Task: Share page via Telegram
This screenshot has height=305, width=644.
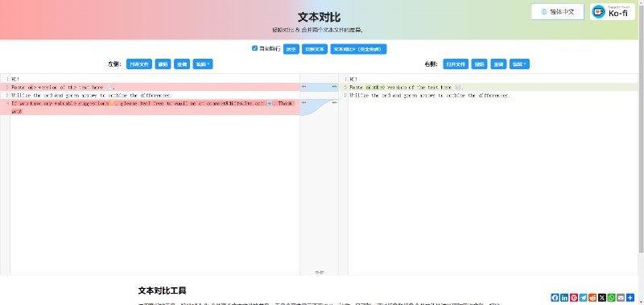Action: [583, 298]
